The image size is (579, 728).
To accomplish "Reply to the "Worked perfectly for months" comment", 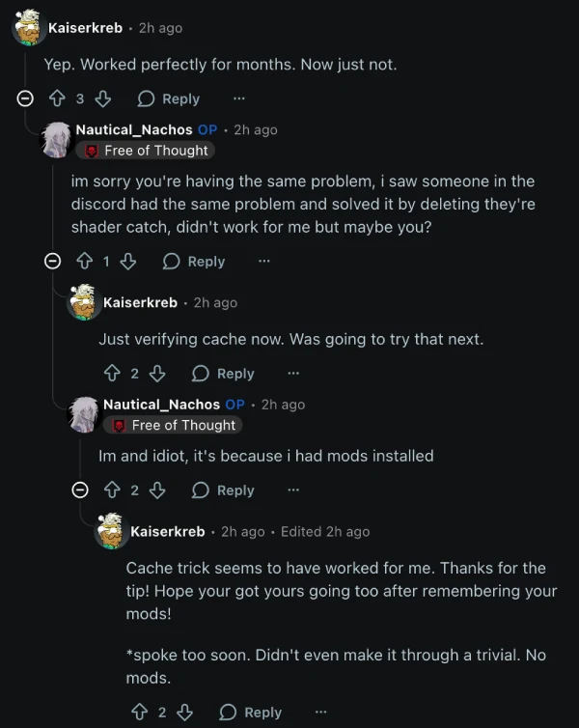I will tap(169, 98).
